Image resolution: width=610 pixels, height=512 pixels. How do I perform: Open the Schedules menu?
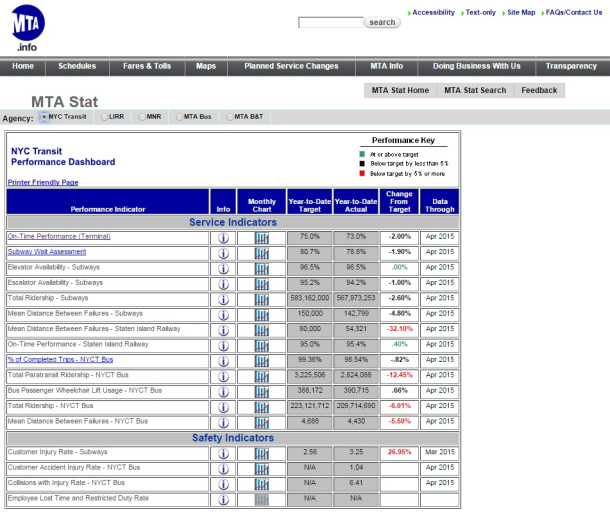pyautogui.click(x=77, y=66)
